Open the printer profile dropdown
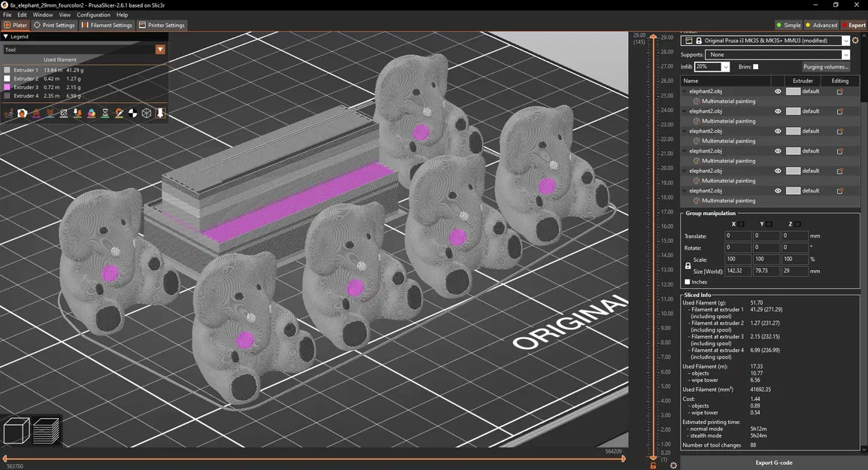868x470 pixels. (x=846, y=41)
